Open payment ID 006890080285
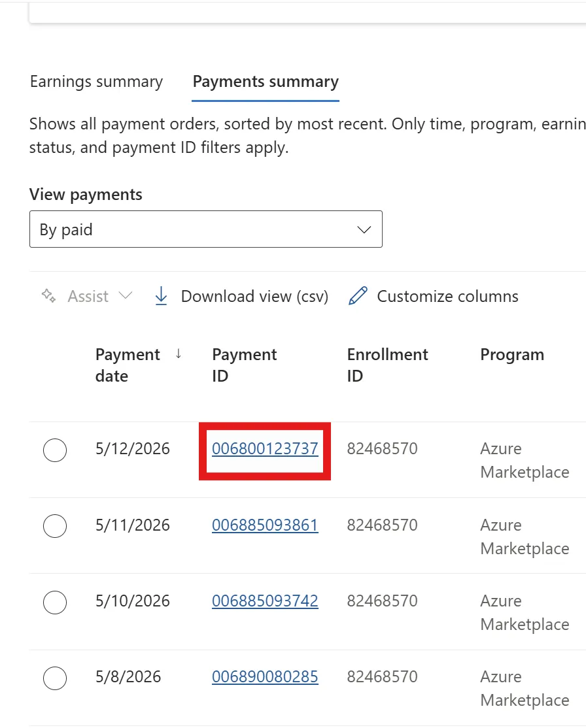 (x=265, y=677)
